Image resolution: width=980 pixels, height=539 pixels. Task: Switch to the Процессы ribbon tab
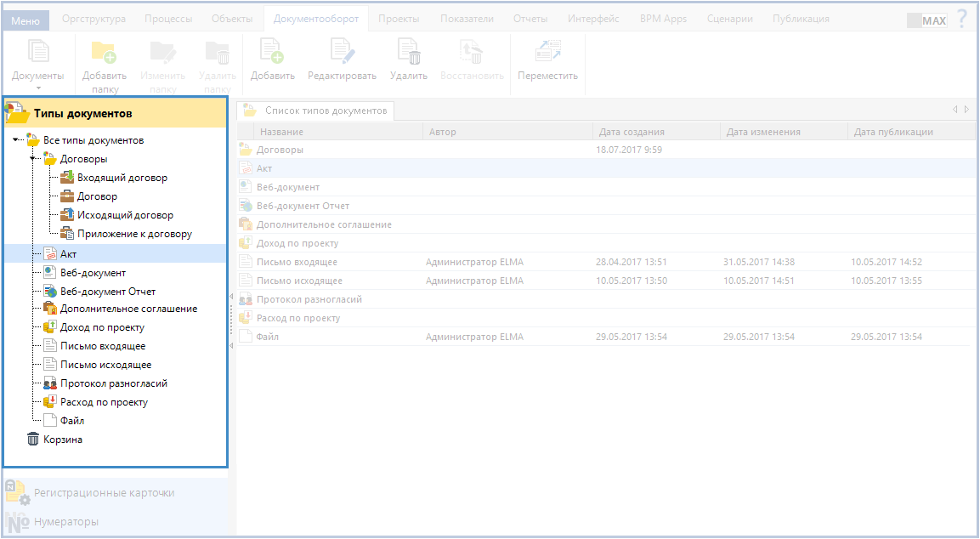(167, 19)
